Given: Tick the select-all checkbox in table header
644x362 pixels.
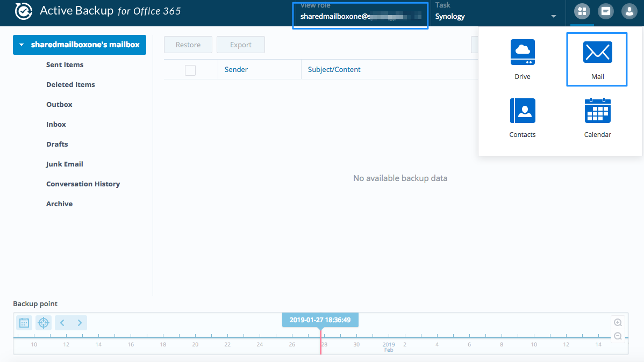Looking at the screenshot, I should [x=190, y=70].
